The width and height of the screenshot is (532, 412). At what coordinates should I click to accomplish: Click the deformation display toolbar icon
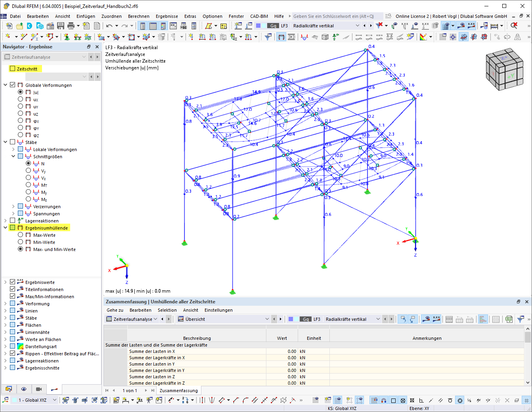(x=281, y=37)
